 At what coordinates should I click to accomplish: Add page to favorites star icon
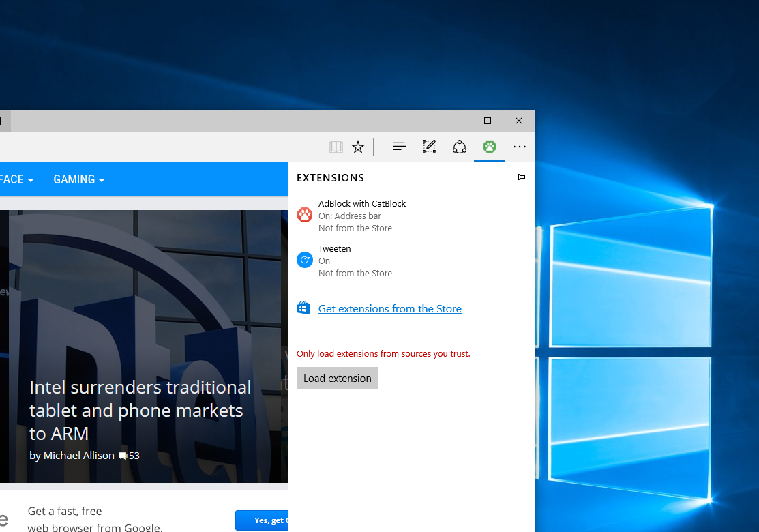(358, 147)
